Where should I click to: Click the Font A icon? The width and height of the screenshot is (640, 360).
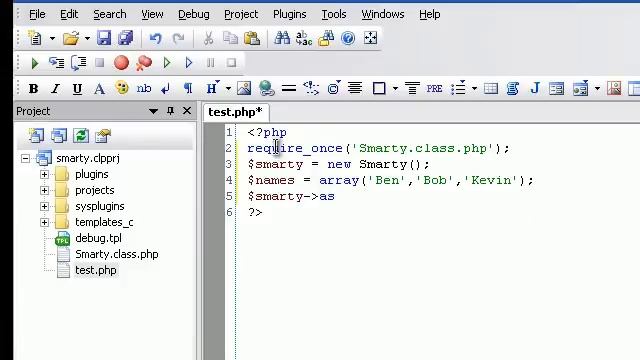coord(99,89)
